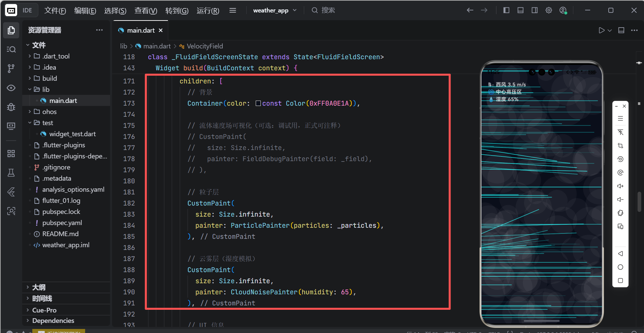Viewport: 644px width, 333px height.
Task: Toggle the secondary sidebar layout icon
Action: tap(534, 10)
